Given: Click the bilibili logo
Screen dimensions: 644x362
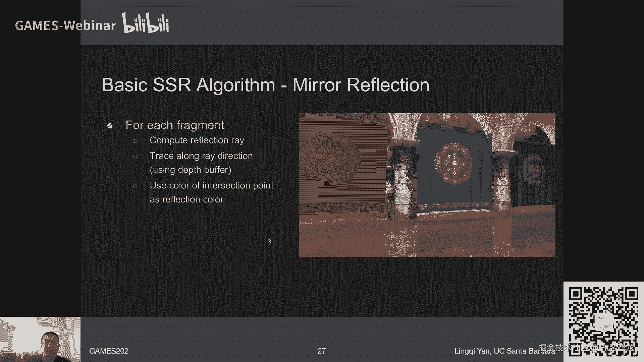Looking at the screenshot, I should tap(145, 23).
